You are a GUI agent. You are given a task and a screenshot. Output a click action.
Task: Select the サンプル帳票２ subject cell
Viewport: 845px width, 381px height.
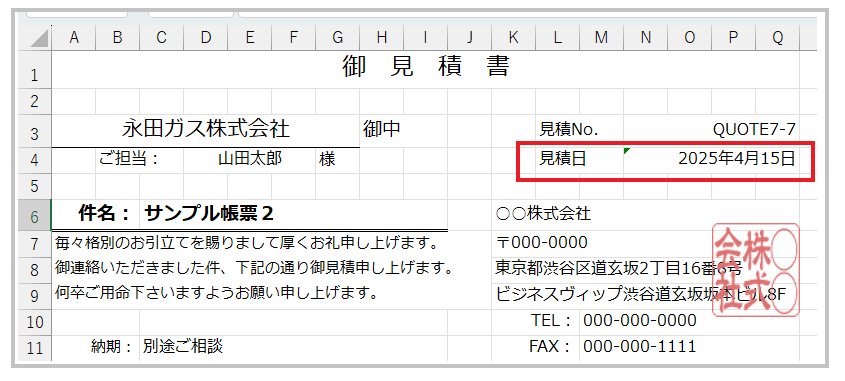tap(294, 214)
